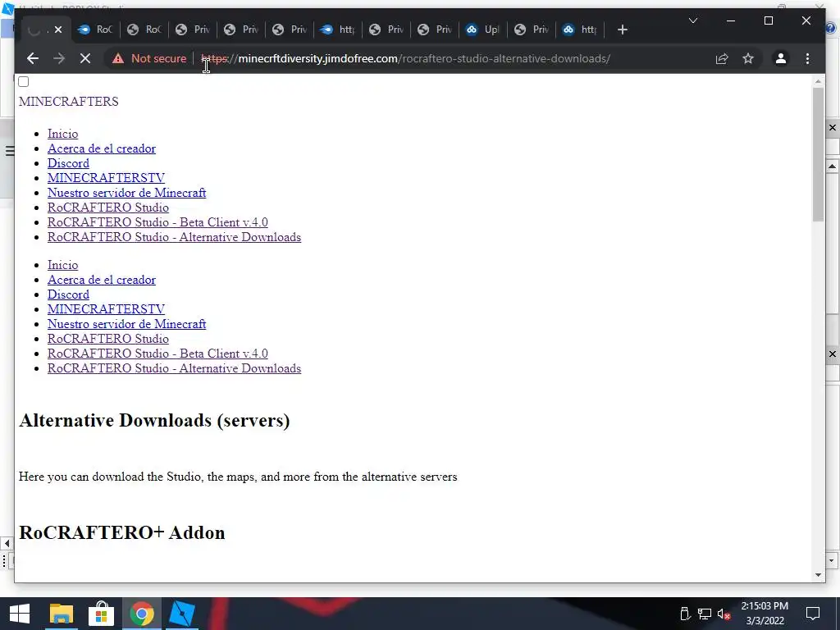Open Chrome three-dot menu
This screenshot has height=630, width=840.
[x=807, y=58]
